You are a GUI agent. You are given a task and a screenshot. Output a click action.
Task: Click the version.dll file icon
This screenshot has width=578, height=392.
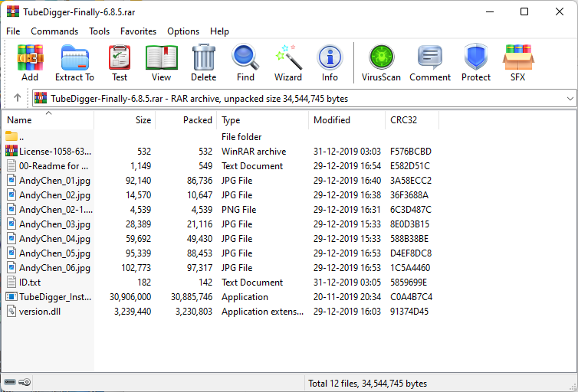tap(11, 311)
